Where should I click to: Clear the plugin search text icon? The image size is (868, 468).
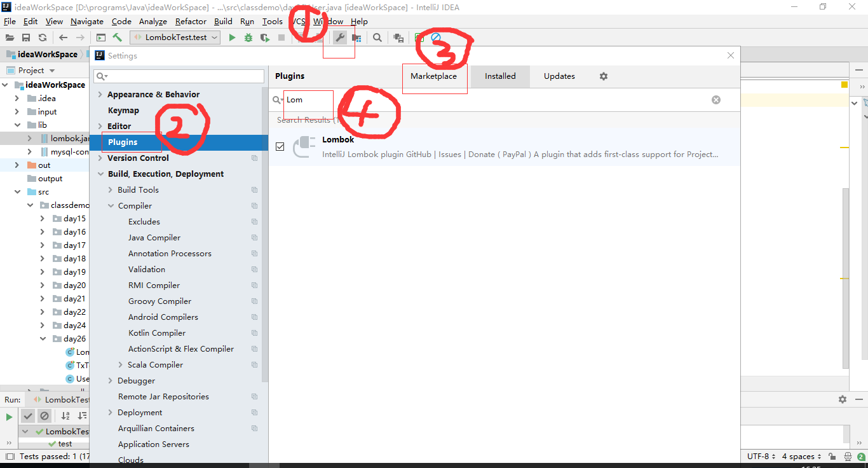(716, 100)
